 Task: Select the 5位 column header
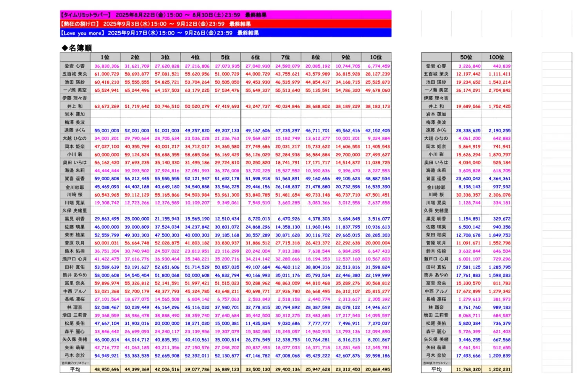pos(225,57)
